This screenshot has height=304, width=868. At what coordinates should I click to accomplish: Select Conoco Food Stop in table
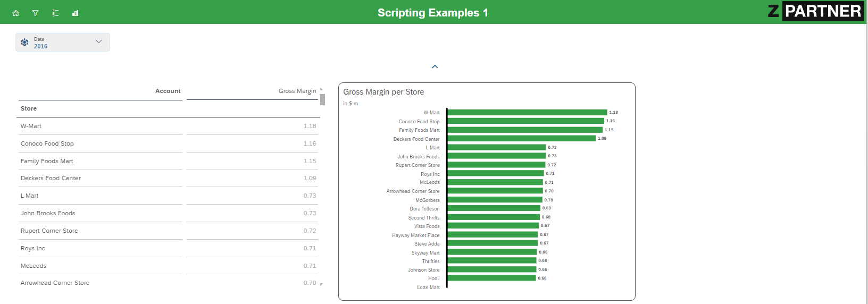coord(169,143)
